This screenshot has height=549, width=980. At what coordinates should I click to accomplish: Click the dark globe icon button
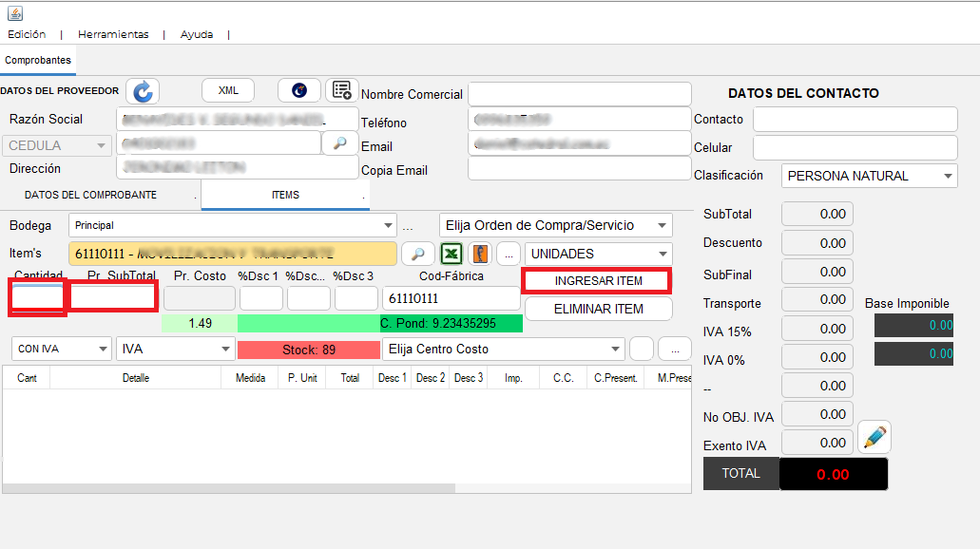(x=299, y=90)
